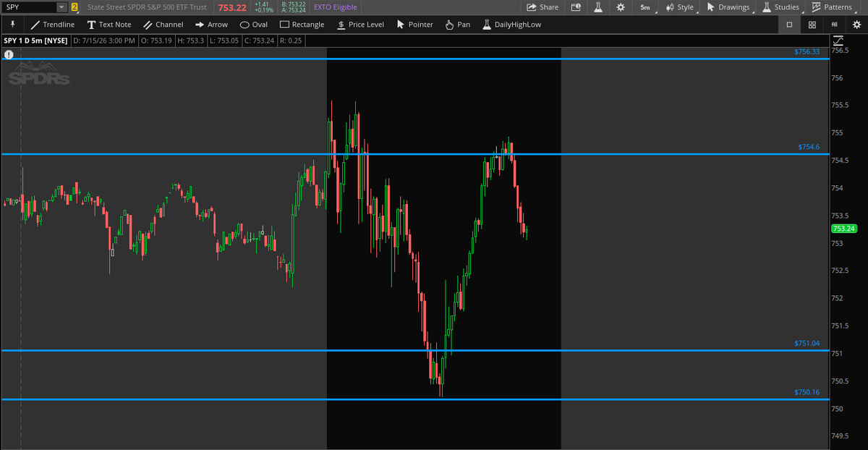Open the SPY symbol dropdown arrow
The image size is (868, 450).
pyautogui.click(x=61, y=7)
